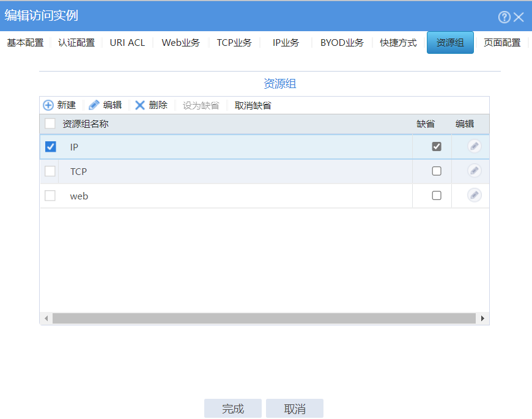Click the 新建 plus icon
Image resolution: width=532 pixels, height=419 pixels.
point(48,105)
